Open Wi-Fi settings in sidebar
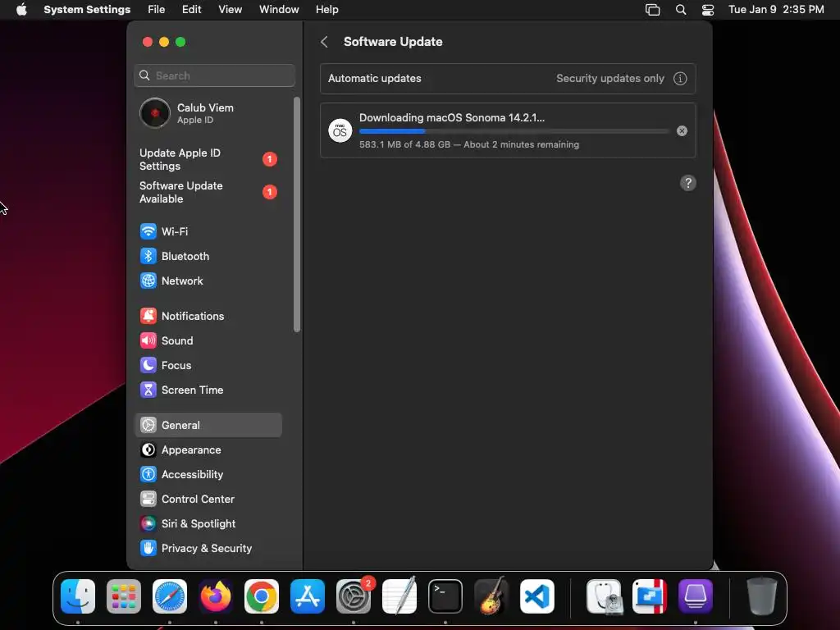This screenshot has width=840, height=630. (208, 231)
